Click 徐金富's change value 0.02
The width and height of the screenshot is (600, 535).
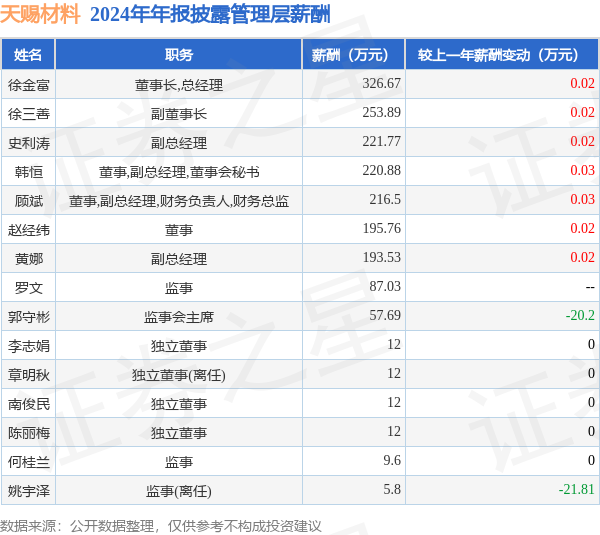pyautogui.click(x=582, y=83)
